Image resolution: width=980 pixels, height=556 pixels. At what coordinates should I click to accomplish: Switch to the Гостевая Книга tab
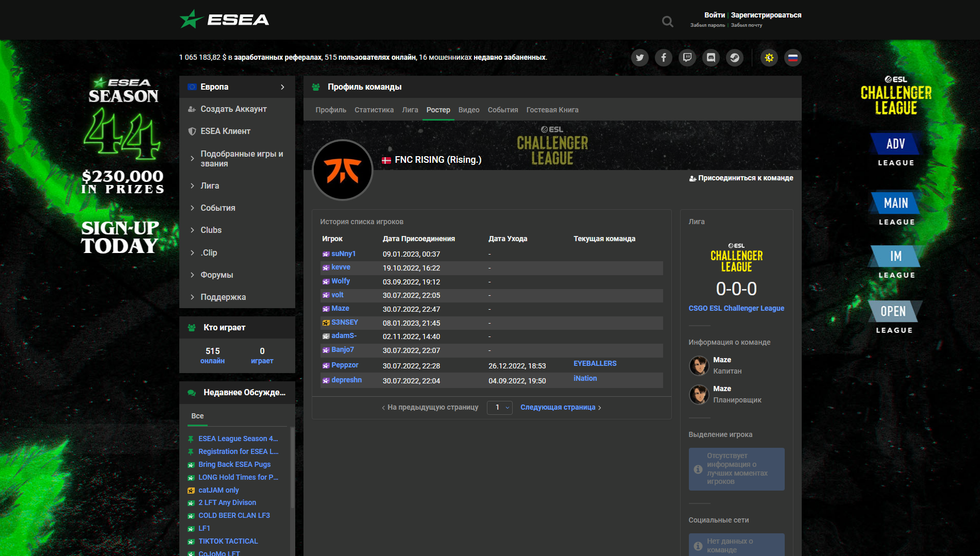552,110
